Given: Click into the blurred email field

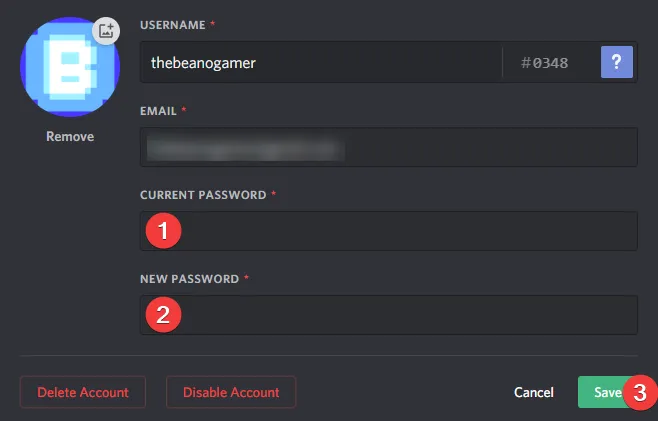Looking at the screenshot, I should click(388, 148).
